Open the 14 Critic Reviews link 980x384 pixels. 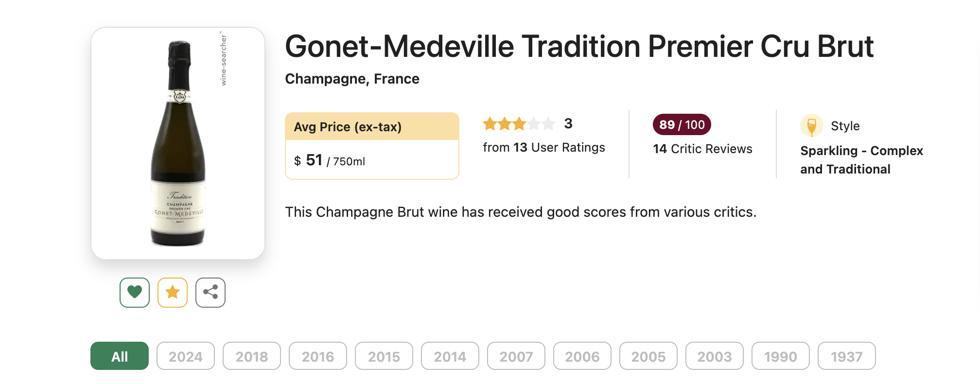click(702, 149)
